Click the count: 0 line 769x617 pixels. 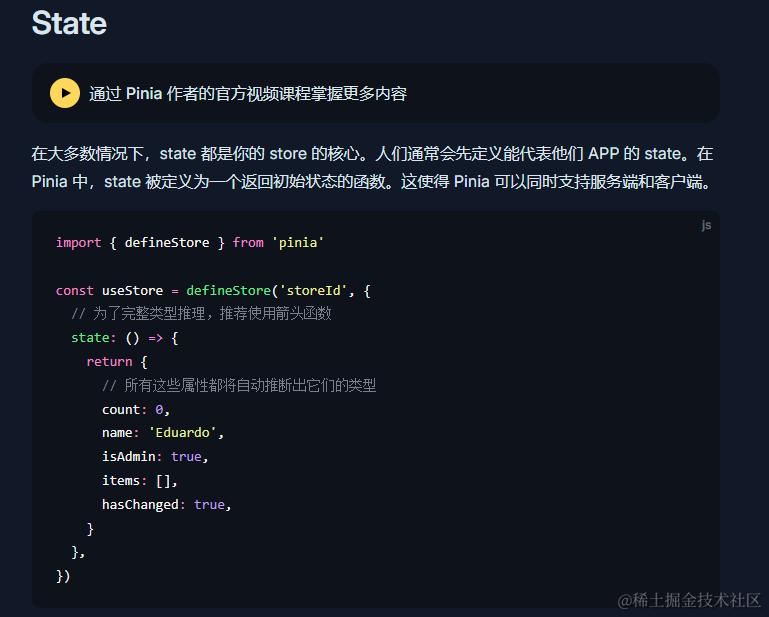point(136,409)
